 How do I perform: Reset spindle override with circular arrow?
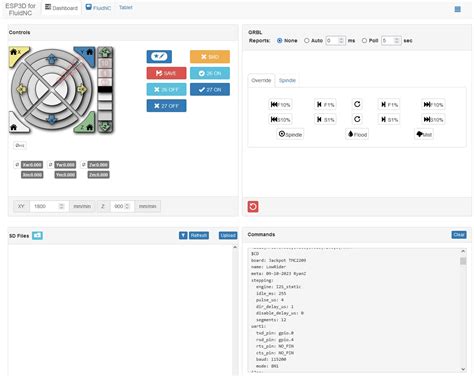pos(357,119)
